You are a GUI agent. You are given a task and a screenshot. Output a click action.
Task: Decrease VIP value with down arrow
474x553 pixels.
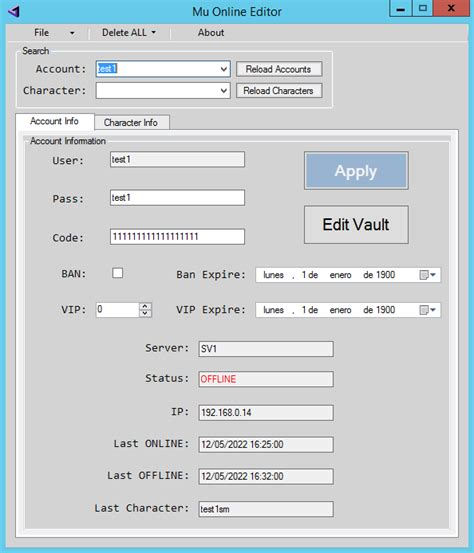pyautogui.click(x=145, y=313)
